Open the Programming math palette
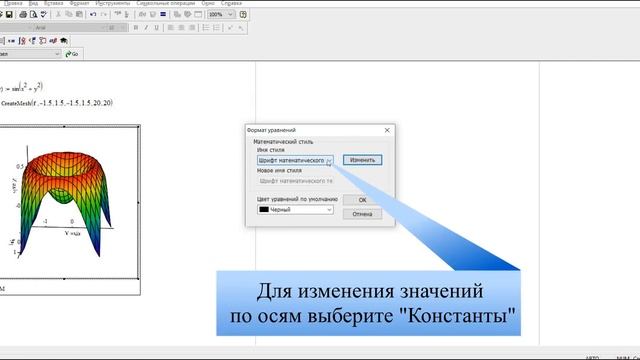This screenshot has height=360, width=640. pyautogui.click(x=42, y=41)
